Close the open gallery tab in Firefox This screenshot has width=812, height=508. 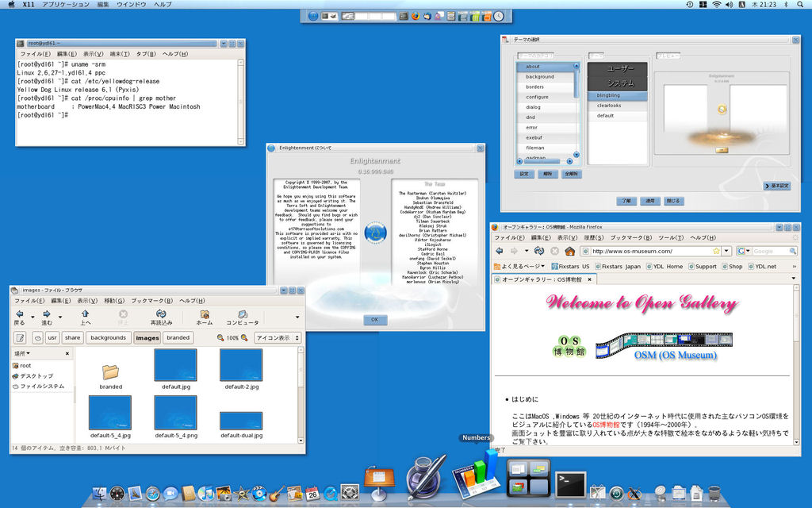[x=589, y=279]
